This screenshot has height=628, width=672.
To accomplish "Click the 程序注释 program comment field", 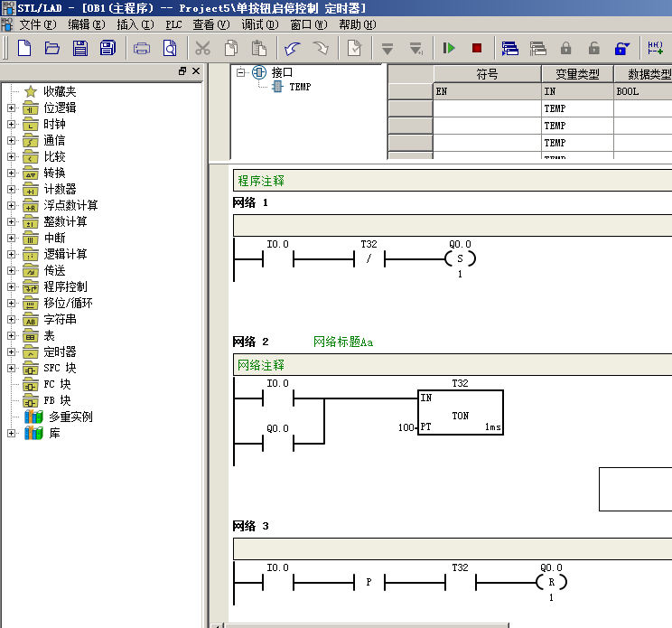I will coord(453,181).
